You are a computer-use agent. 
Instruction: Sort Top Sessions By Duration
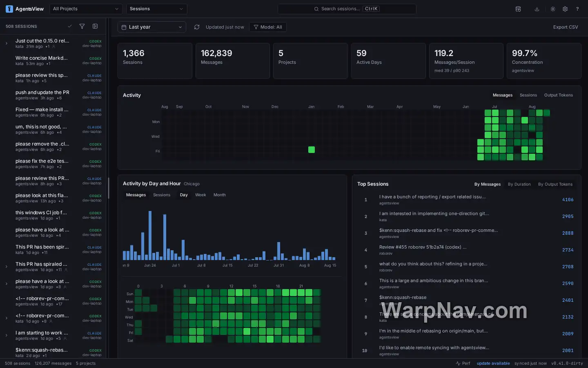(519, 184)
